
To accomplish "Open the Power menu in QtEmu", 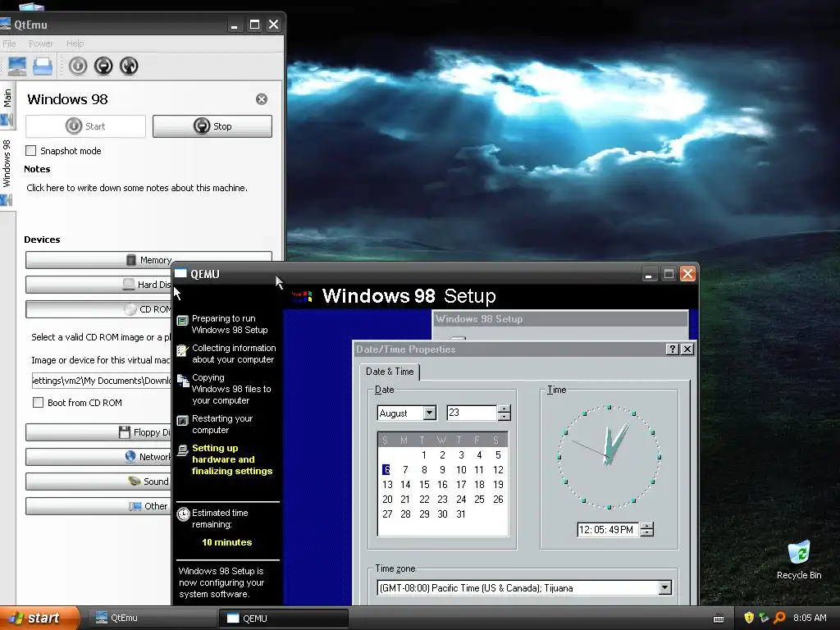I will pos(41,43).
